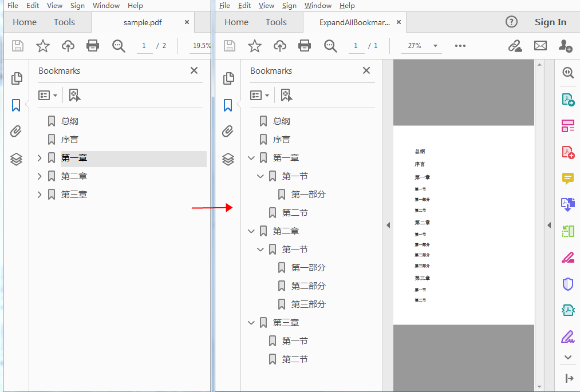The width and height of the screenshot is (580, 392).
Task: Collapse 第一节 under 第二章
Action: point(261,250)
